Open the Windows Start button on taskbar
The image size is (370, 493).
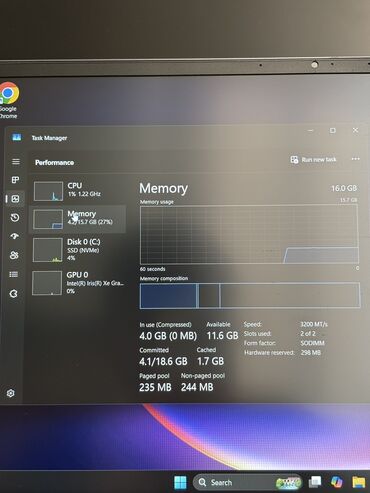[180, 482]
